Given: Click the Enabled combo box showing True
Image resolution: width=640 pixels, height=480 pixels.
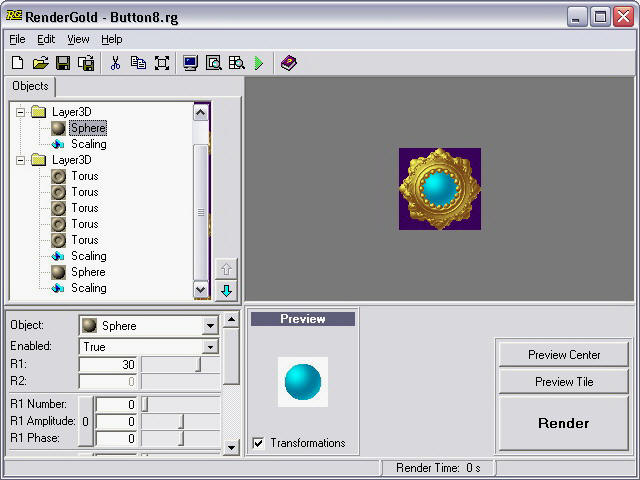Looking at the screenshot, I should [148, 347].
